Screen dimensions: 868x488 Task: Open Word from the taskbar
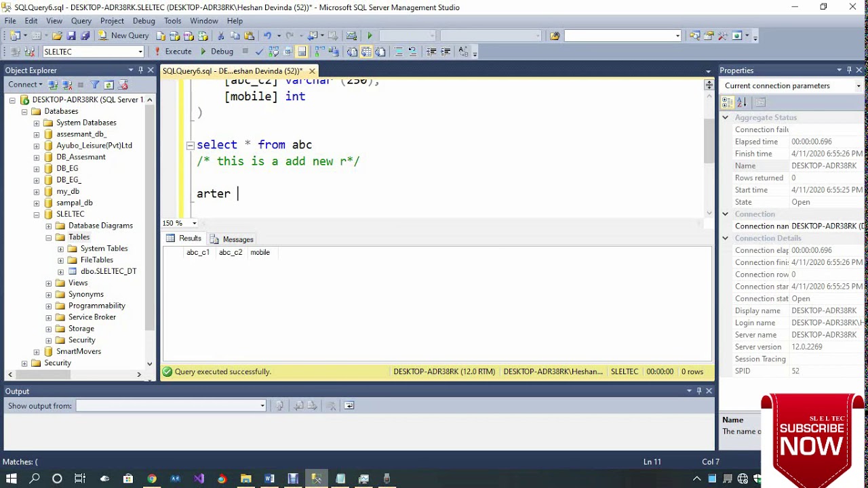click(x=269, y=479)
